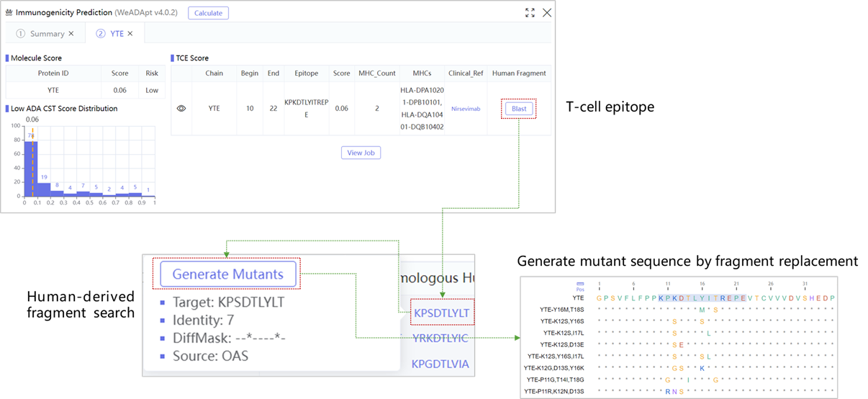
Task: Click the Generate Mutants button
Action: pyautogui.click(x=228, y=274)
